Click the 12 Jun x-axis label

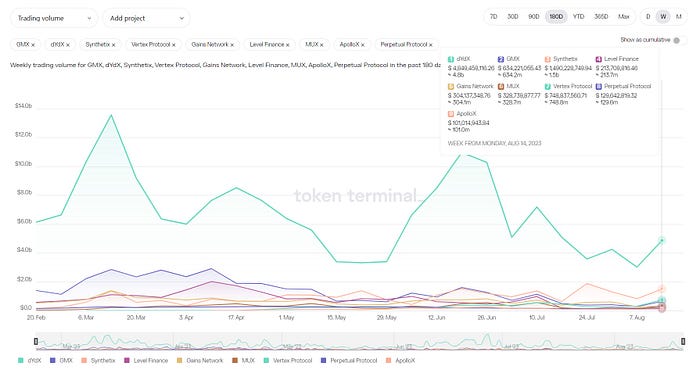437,318
